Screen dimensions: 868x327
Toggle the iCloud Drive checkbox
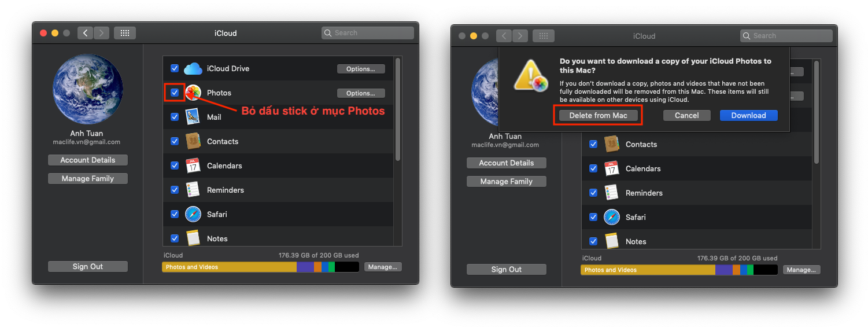[x=175, y=68]
